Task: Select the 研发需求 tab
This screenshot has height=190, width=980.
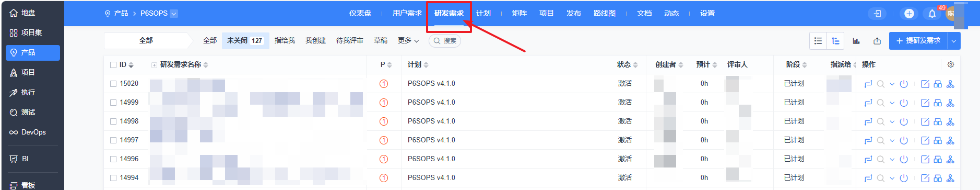Action: (449, 14)
